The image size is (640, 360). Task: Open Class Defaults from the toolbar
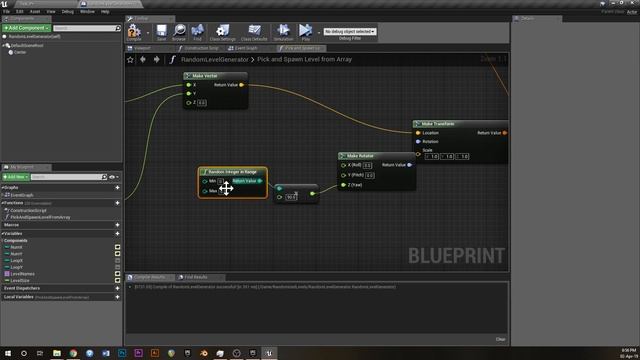click(254, 32)
